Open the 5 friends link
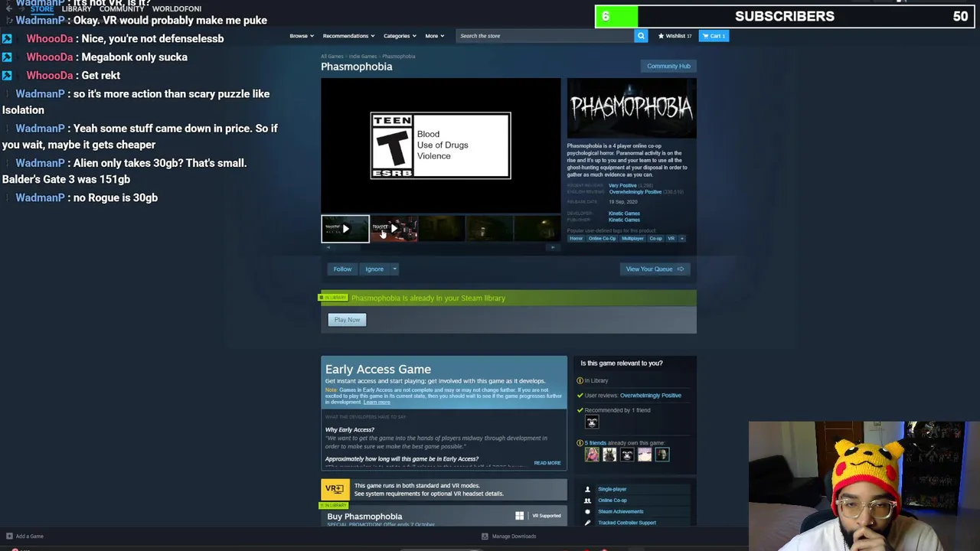Viewport: 980px width, 551px height. (x=595, y=443)
